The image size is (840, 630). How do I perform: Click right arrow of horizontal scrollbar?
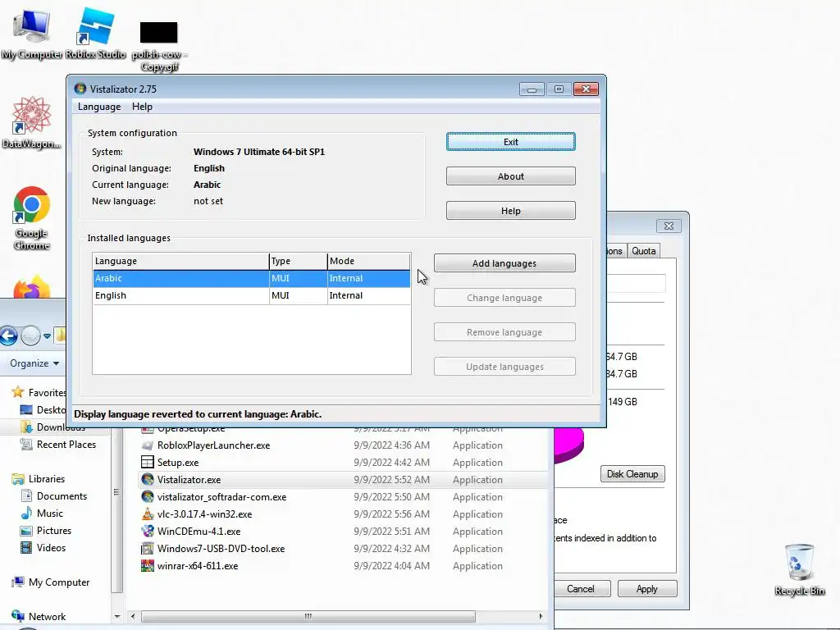pyautogui.click(x=541, y=616)
